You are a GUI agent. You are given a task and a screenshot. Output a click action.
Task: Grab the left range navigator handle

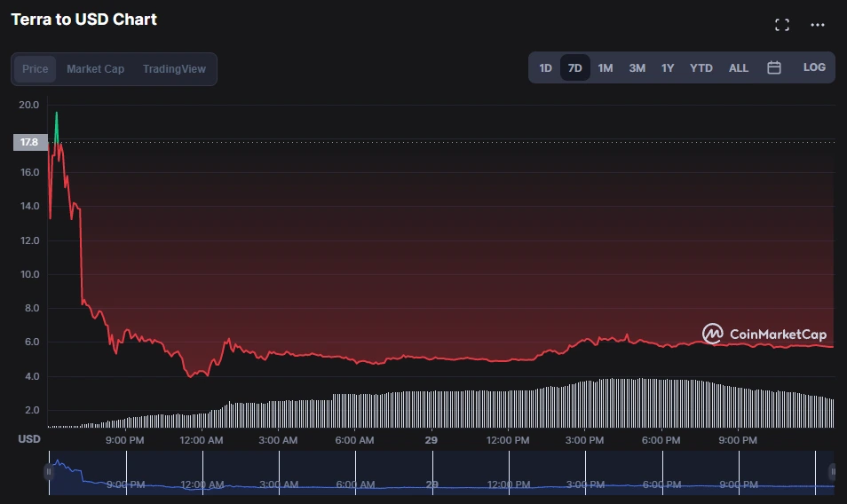point(49,472)
